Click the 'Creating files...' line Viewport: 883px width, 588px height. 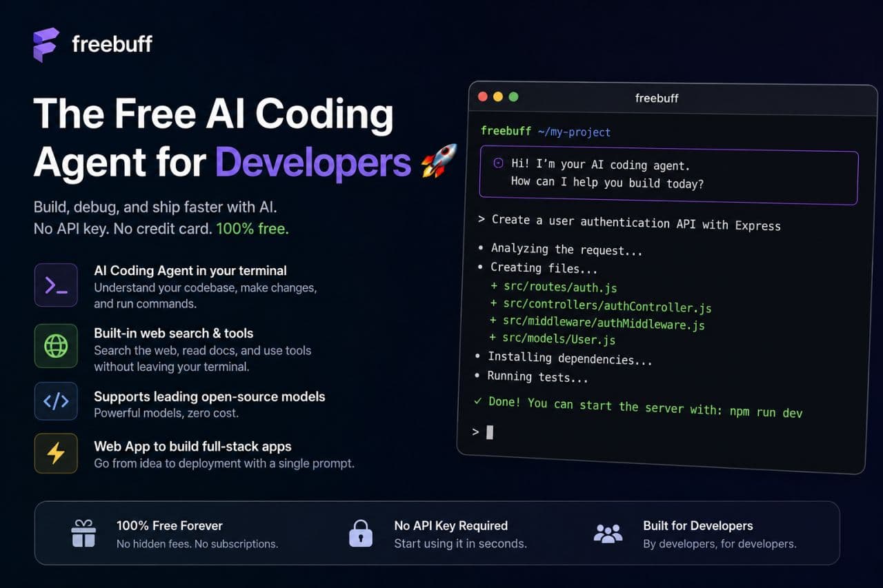point(537,268)
